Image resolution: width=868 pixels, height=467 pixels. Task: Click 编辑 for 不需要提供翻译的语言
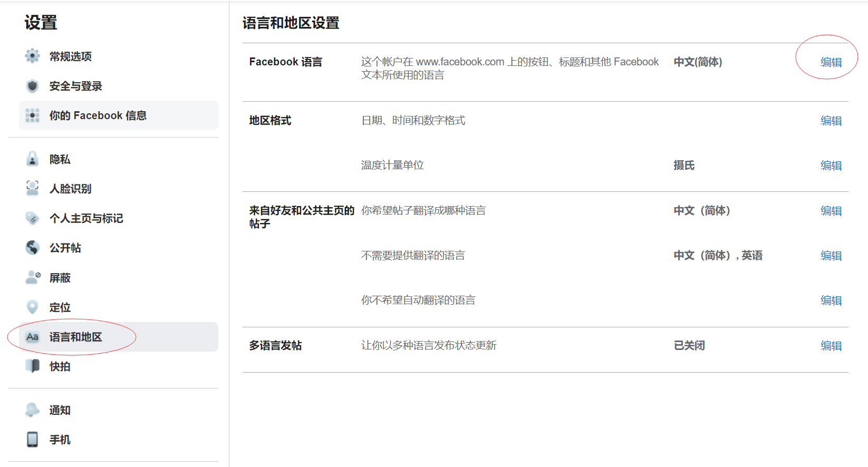tap(831, 256)
